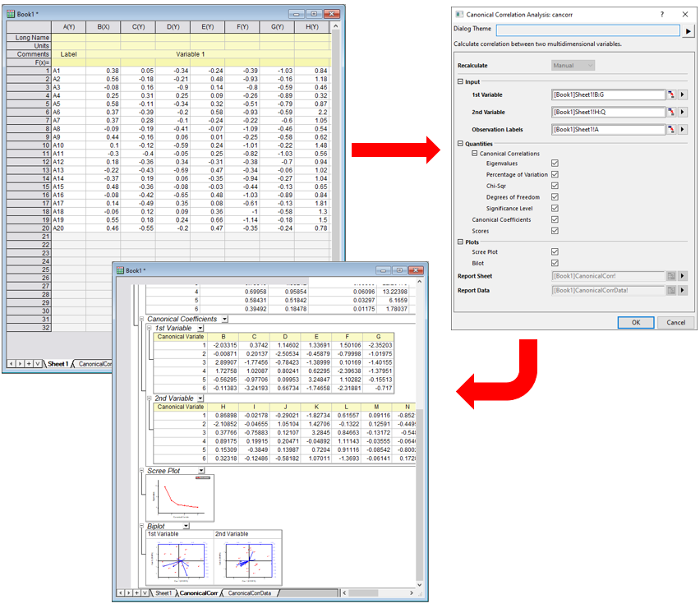This screenshot has height=608, width=700.
Task: Click add-sheet plus button in Sheet 1 window
Action: tap(28, 363)
